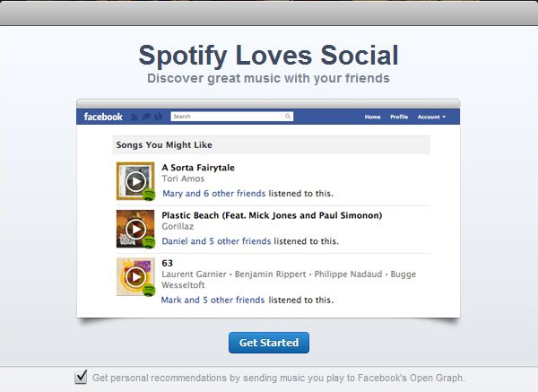Uncheck the Open Graph recommendations checkbox

click(x=81, y=377)
